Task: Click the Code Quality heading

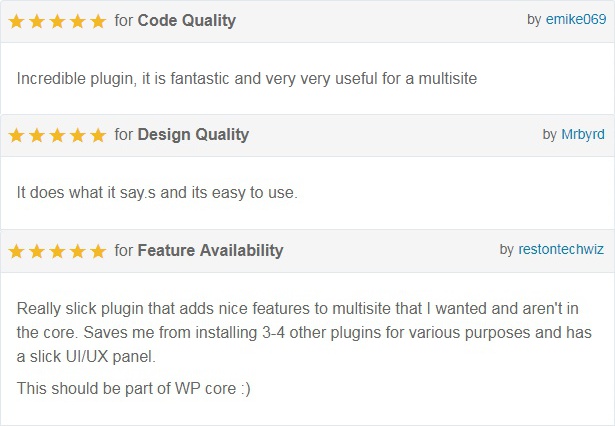Action: (x=187, y=21)
